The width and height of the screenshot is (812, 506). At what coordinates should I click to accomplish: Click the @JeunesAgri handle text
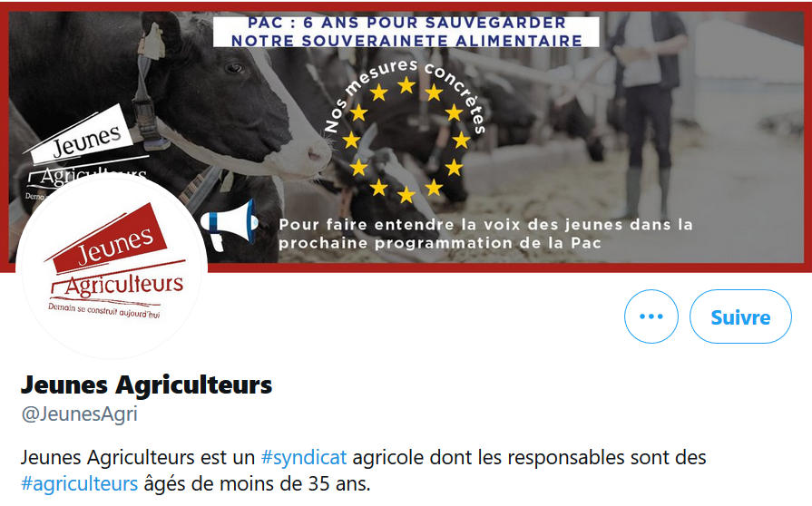coord(79,414)
